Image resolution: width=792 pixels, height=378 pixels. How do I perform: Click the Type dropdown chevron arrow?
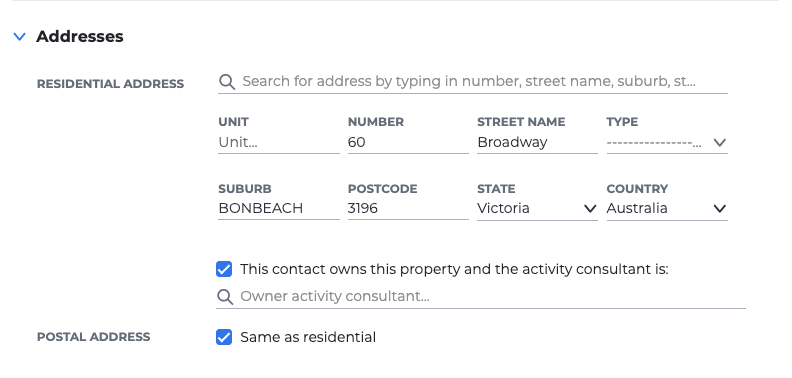(720, 143)
